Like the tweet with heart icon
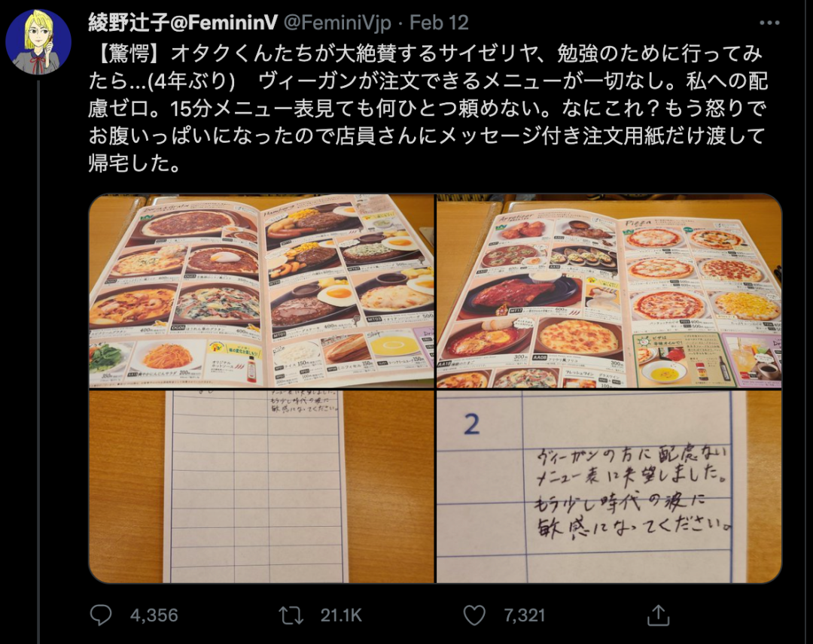The height and width of the screenshot is (644, 813). pyautogui.click(x=474, y=615)
